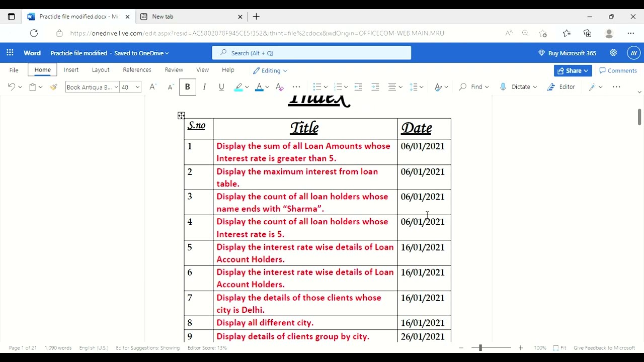Expand the font size dropdown
Screen dimensions: 644x362
click(x=137, y=87)
